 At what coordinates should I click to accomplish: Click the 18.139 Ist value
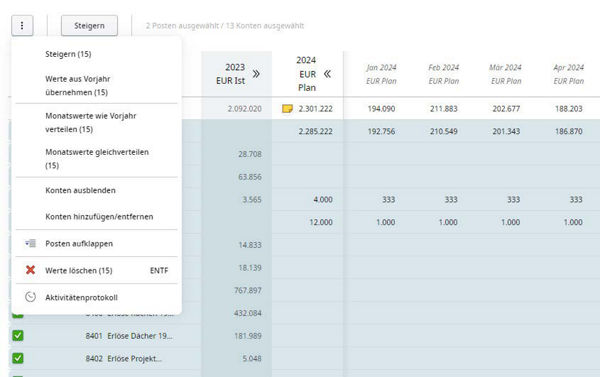[250, 268]
